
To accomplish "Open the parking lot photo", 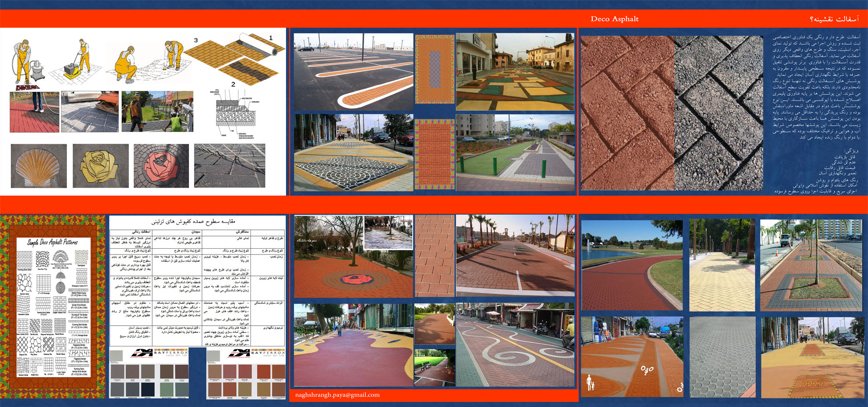I will pyautogui.click(x=354, y=71).
